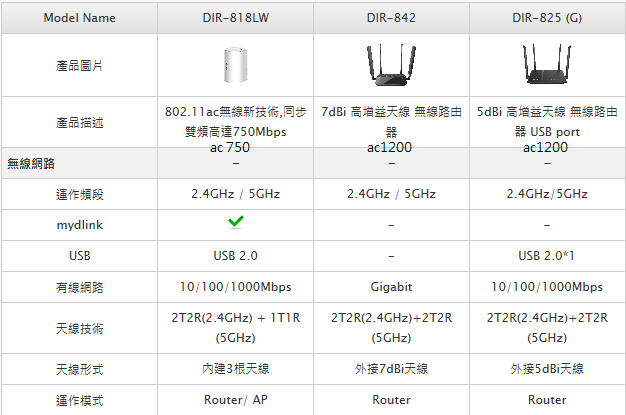Click the green mydlink checkmark icon

(235, 222)
